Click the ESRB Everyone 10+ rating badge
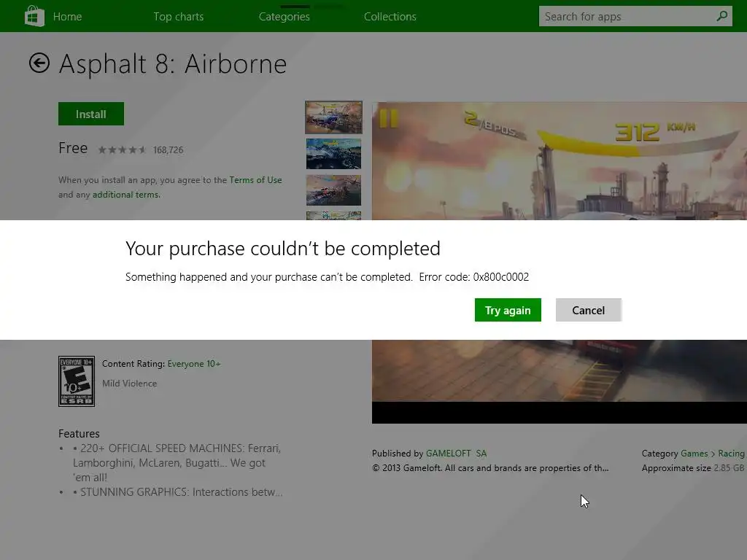This screenshot has height=560, width=747. pyautogui.click(x=76, y=381)
